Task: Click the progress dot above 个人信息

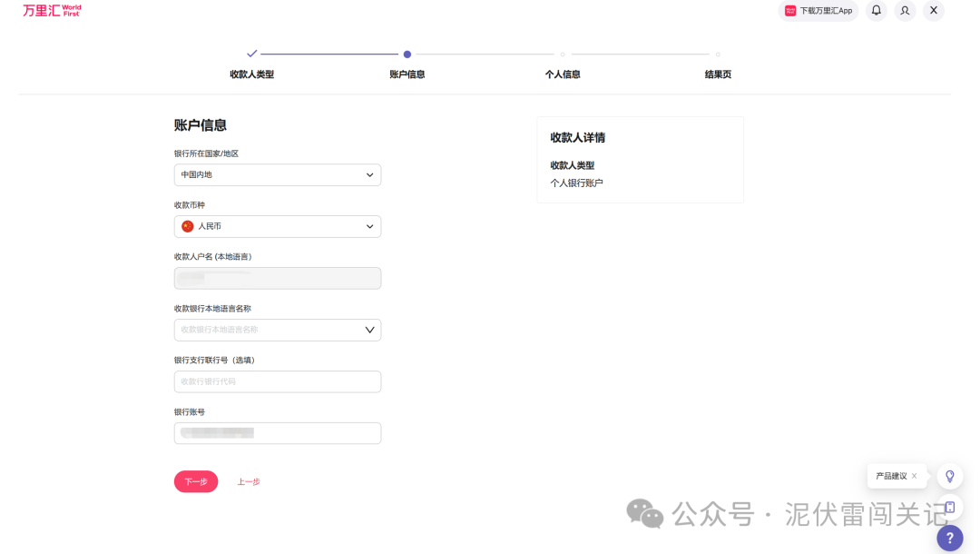Action: (x=563, y=54)
